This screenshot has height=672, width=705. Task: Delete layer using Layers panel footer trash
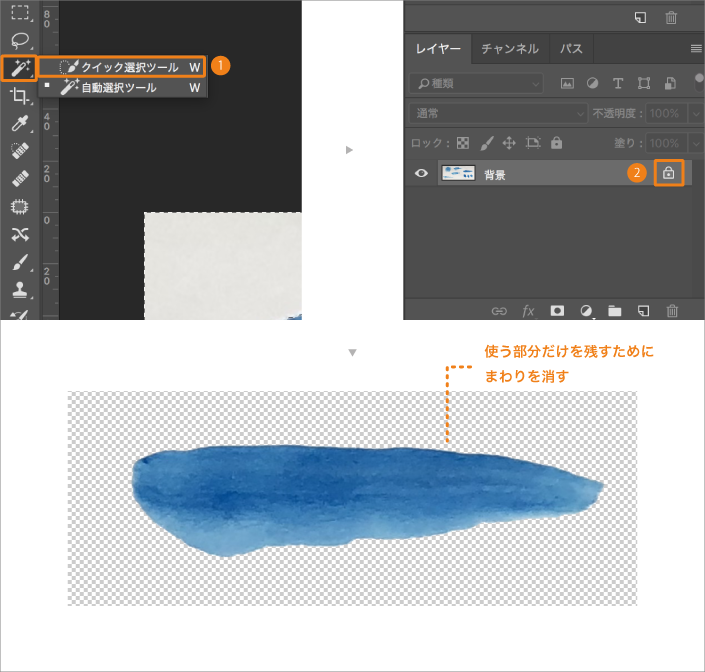[672, 311]
